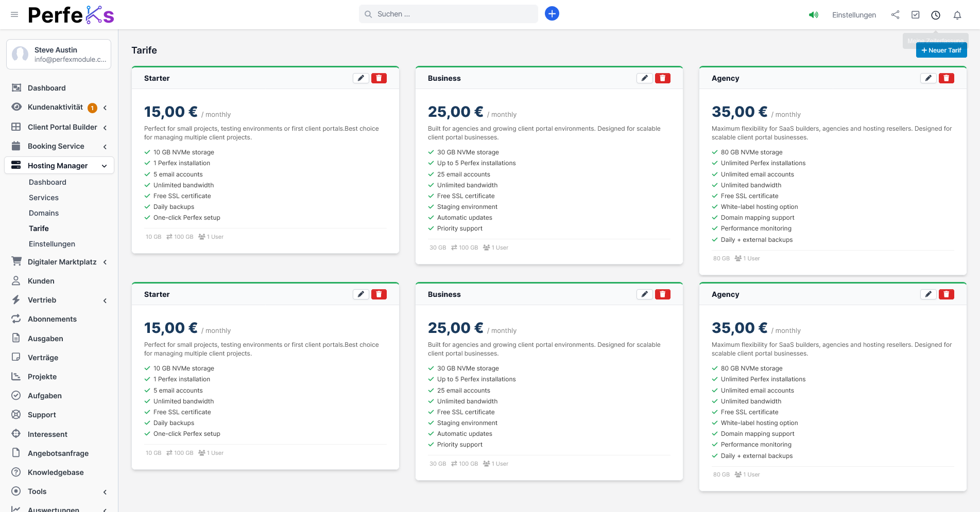Click the Neuer Tarif button

click(x=941, y=50)
